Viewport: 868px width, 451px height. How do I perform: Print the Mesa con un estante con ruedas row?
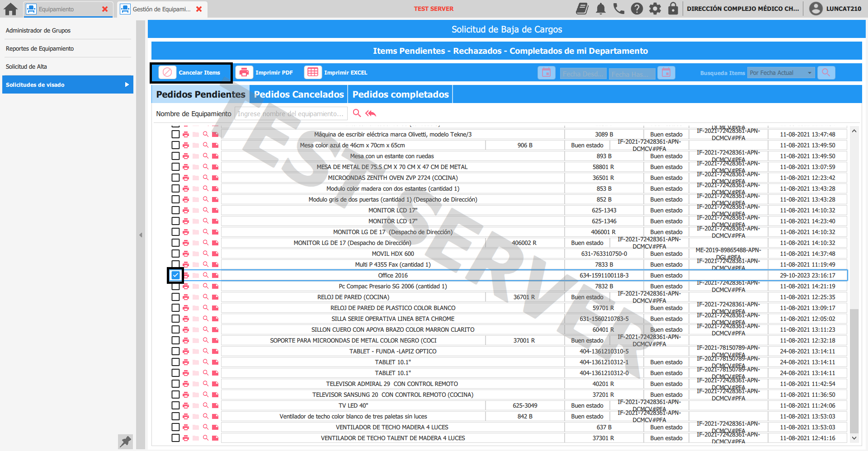click(186, 156)
